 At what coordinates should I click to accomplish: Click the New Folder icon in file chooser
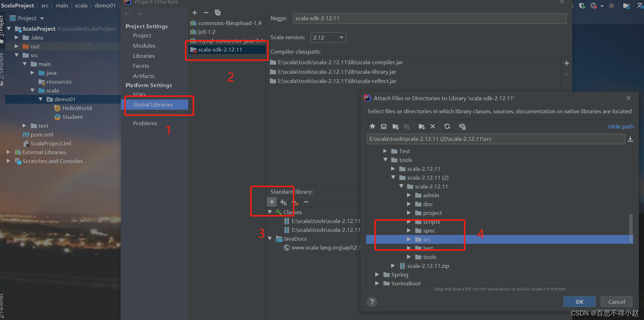[421, 126]
